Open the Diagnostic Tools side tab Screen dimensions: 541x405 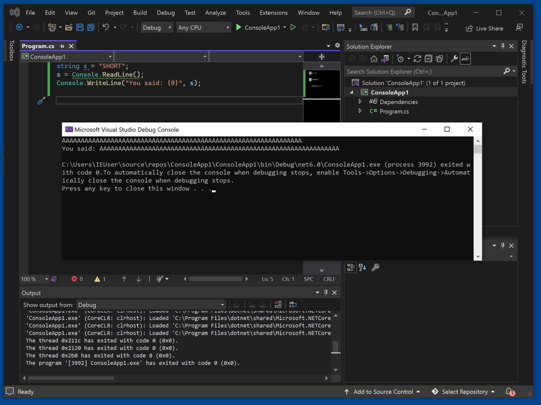click(524, 61)
